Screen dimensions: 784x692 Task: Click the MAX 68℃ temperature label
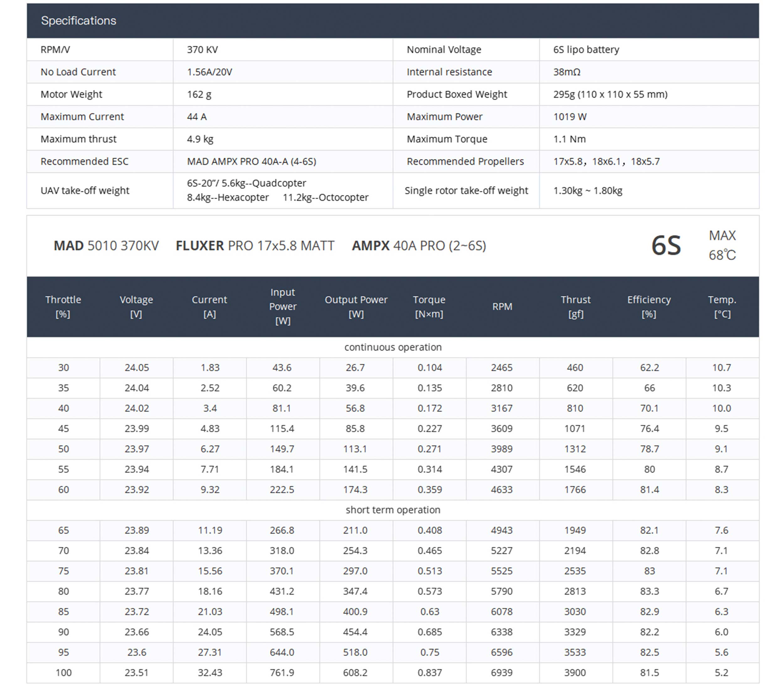pyautogui.click(x=722, y=245)
